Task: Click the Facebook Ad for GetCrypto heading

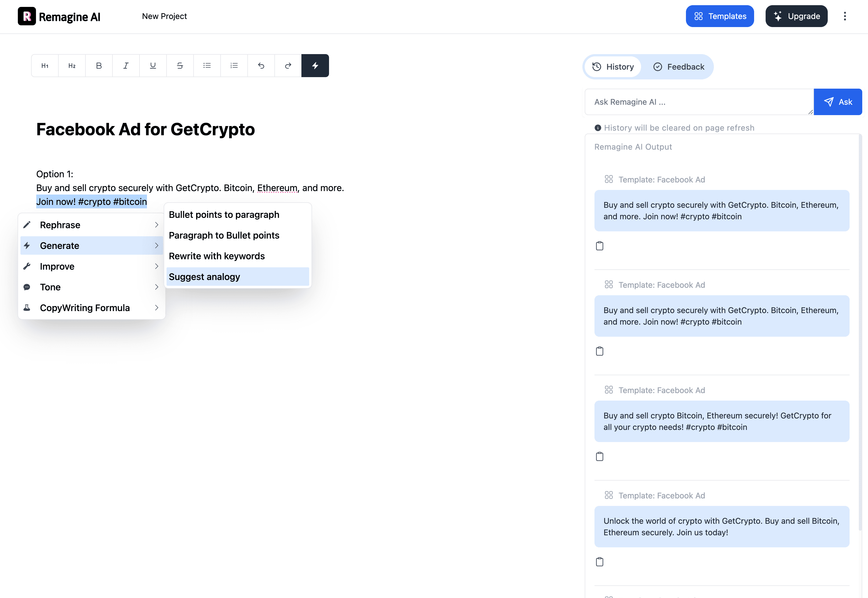Action: click(146, 129)
